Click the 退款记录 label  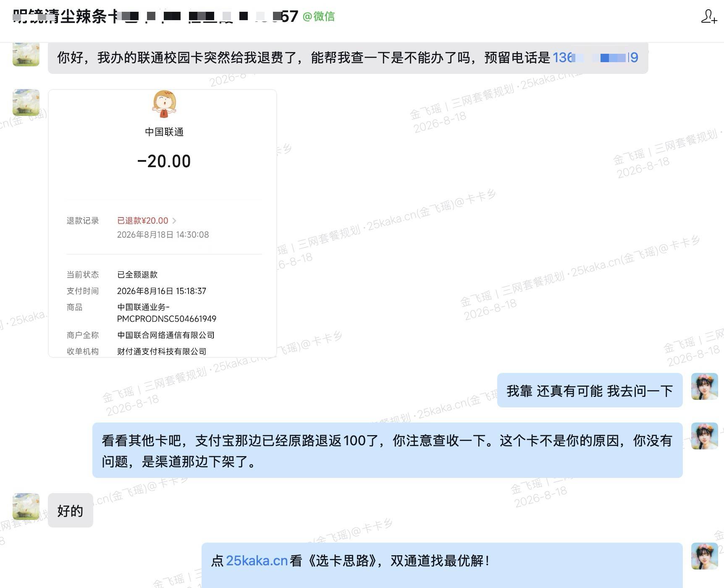(83, 220)
